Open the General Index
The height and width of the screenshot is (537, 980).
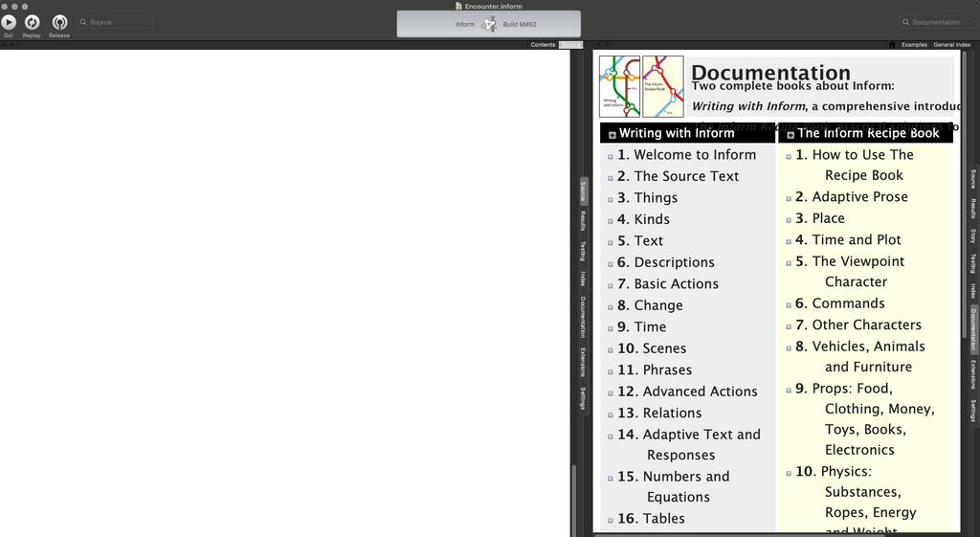coord(952,45)
